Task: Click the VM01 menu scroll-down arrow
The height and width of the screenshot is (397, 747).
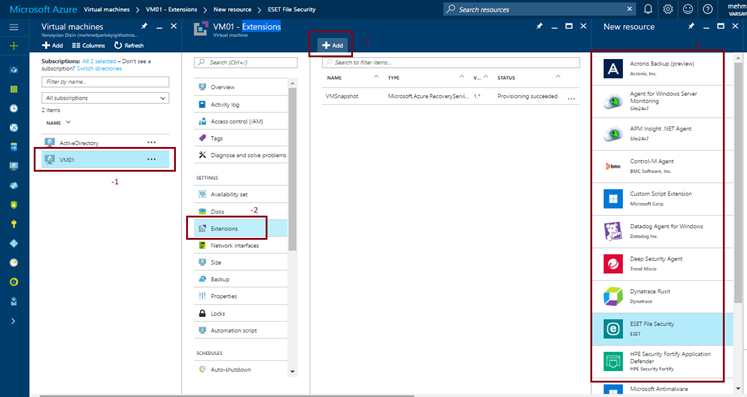Action: [293, 372]
